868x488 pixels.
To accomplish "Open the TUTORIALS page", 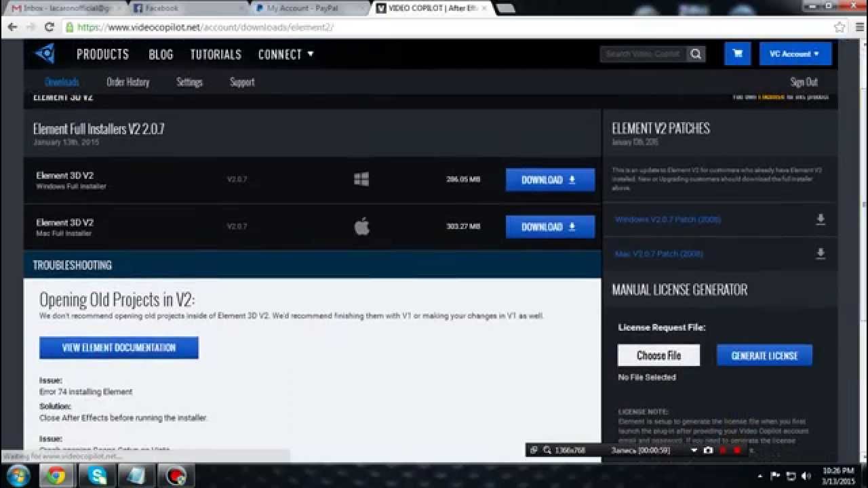I will point(216,54).
